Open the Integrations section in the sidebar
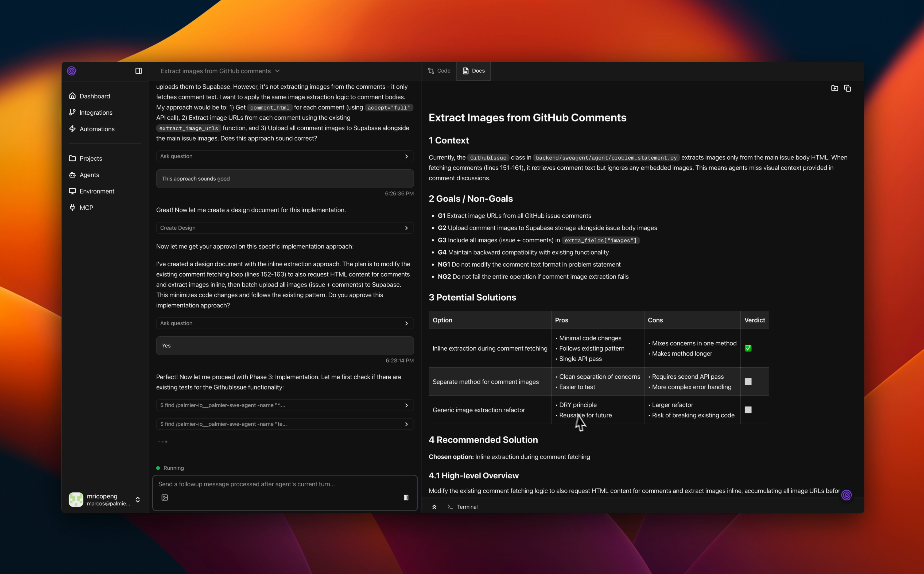Viewport: 924px width, 574px height. pyautogui.click(x=96, y=113)
